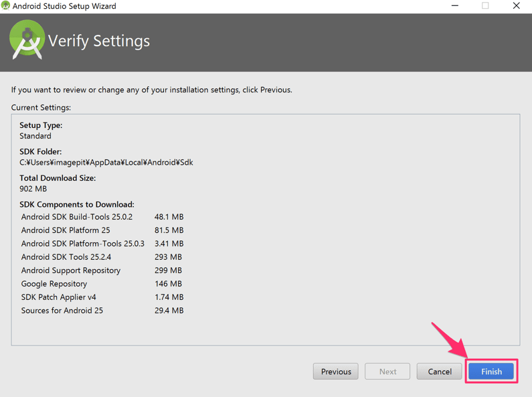
Task: Go back with the Previous button
Action: point(336,372)
